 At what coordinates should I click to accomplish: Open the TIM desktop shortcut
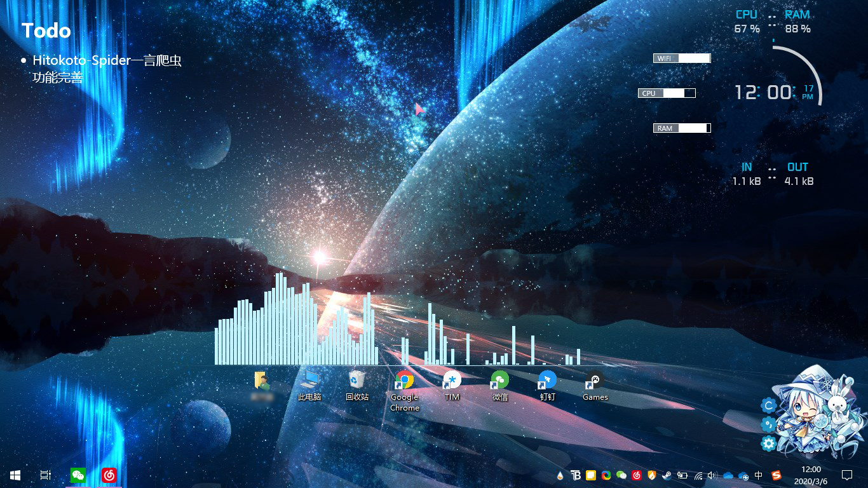[452, 381]
